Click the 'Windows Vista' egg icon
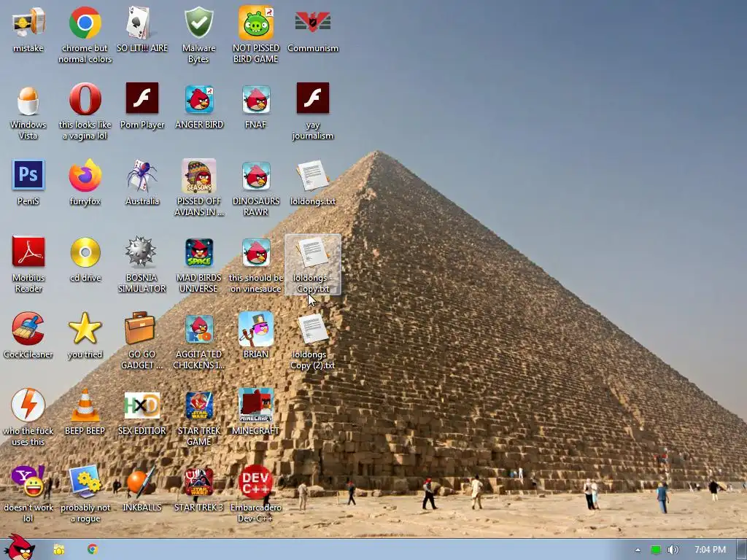This screenshot has width=747, height=560. pos(28,100)
